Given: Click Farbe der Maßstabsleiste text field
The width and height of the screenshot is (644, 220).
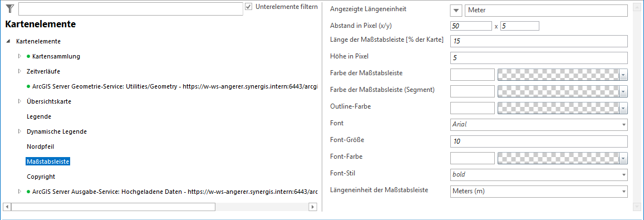Looking at the screenshot, I should click(x=473, y=75).
